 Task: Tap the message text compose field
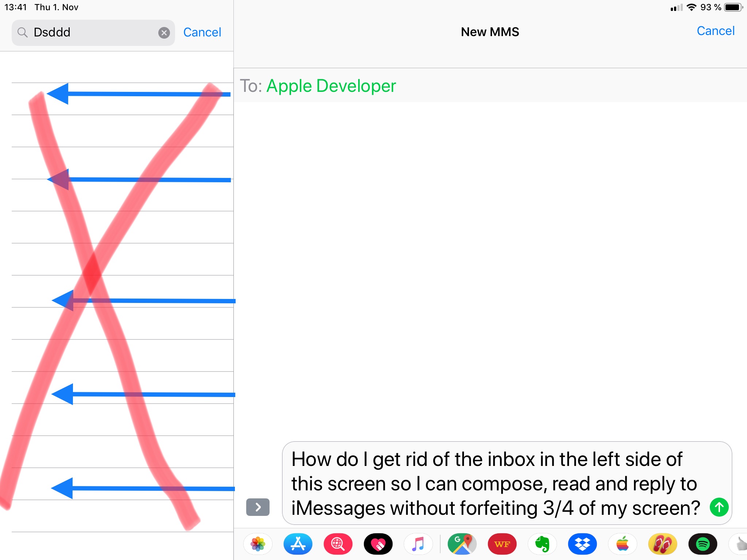tap(496, 483)
